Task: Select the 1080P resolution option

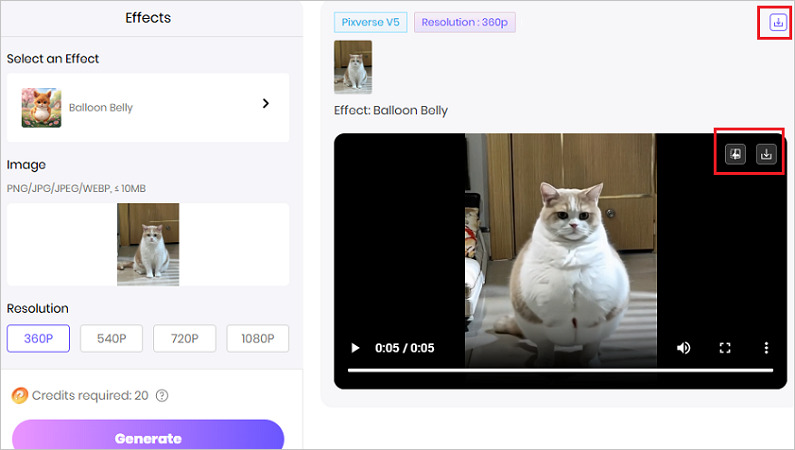Action: tap(258, 339)
